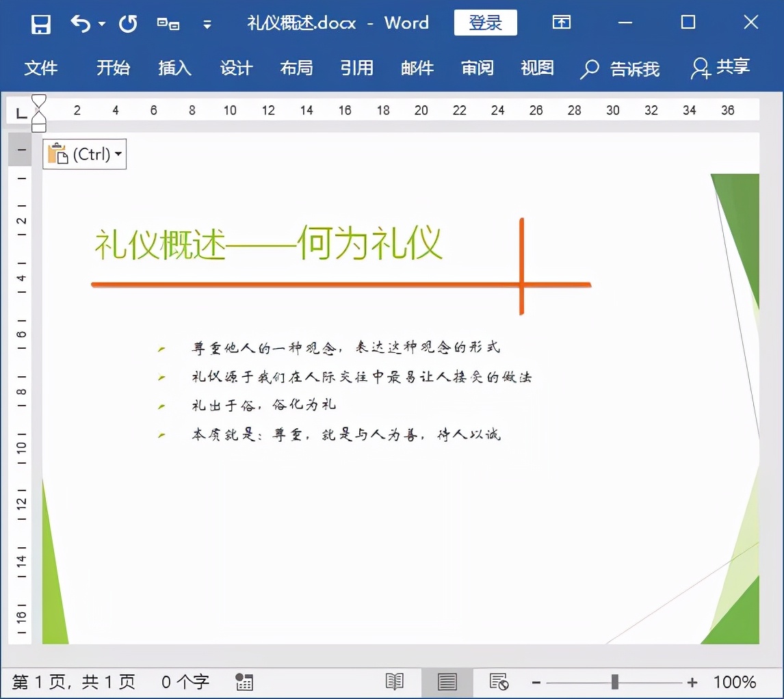Click the 登录 sign-in button

[485, 23]
